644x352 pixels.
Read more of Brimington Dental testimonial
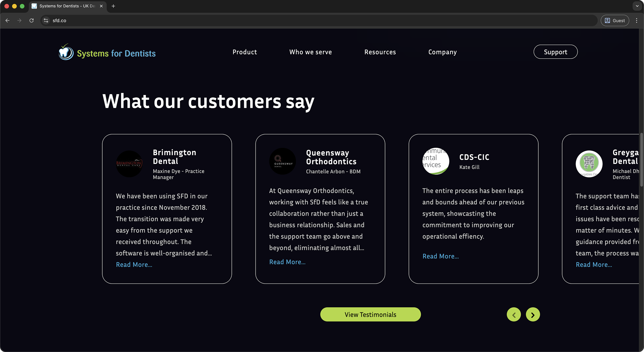coord(134,265)
